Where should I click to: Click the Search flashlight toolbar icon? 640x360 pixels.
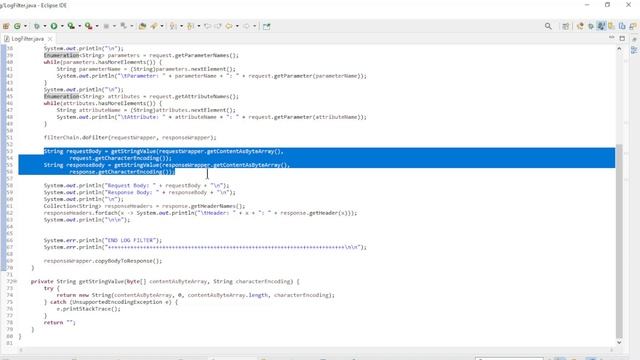coord(154,26)
